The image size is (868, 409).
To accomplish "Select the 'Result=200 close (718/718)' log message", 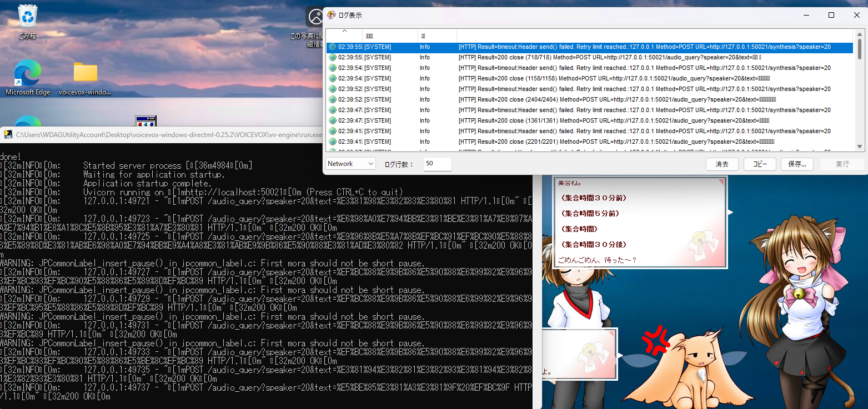I will point(609,58).
